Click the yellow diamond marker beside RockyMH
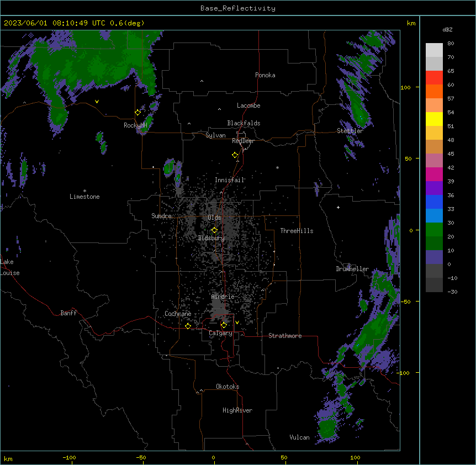 138,113
